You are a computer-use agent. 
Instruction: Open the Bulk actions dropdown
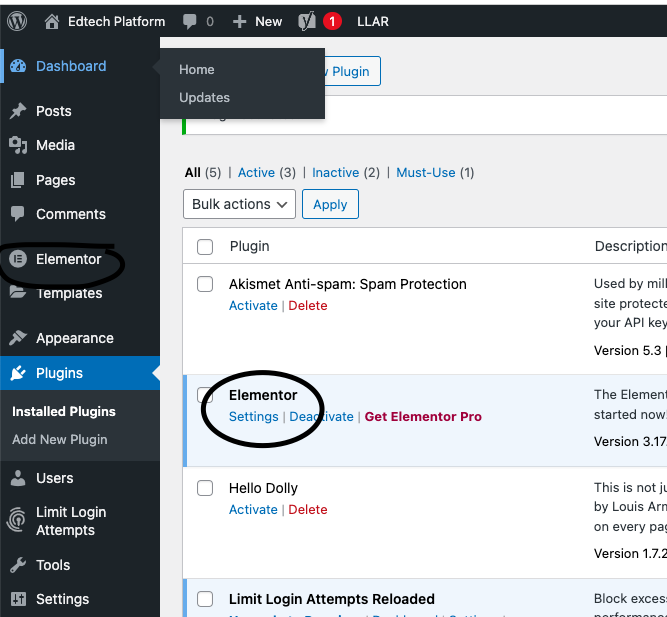[x=239, y=204]
